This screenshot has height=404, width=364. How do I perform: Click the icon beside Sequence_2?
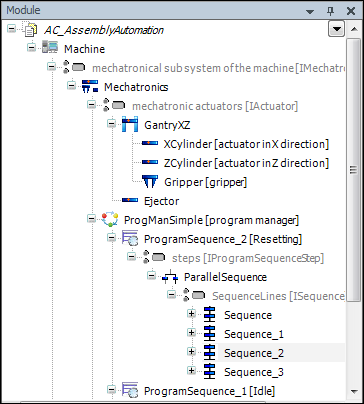click(210, 353)
